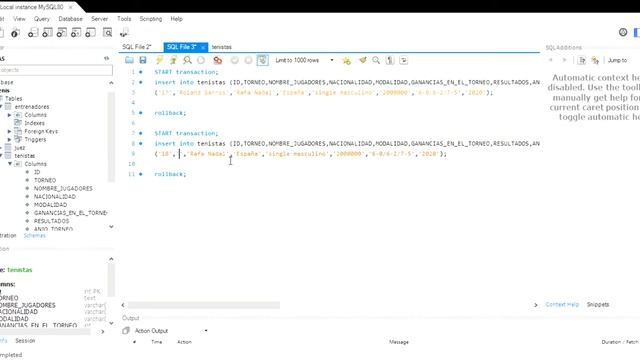
Task: Switch to the tenistas tab
Action: [222, 47]
